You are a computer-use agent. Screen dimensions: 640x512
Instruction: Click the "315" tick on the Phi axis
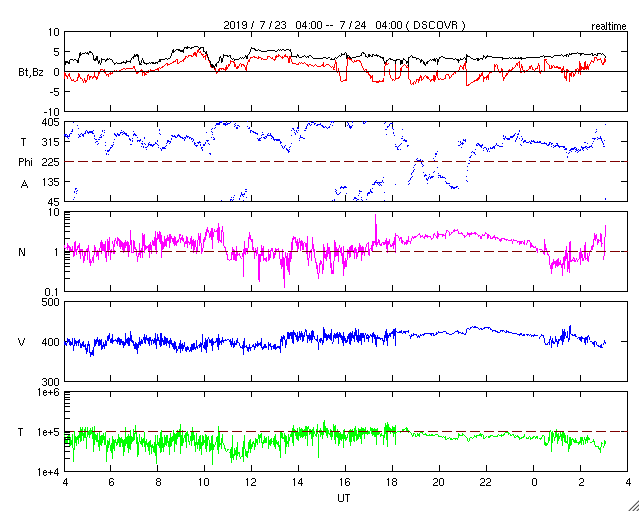click(52, 142)
